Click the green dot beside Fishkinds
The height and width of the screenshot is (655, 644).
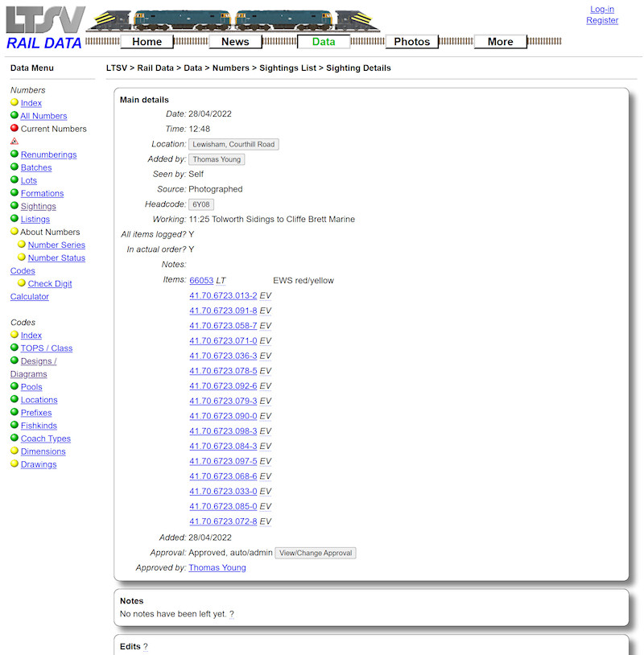[x=15, y=425]
